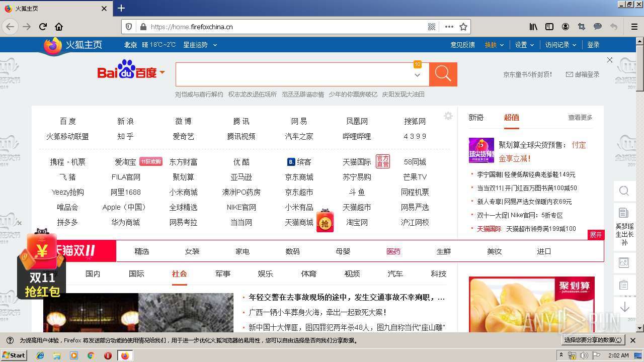Open the 意见反馈 feedback link
This screenshot has width=644, height=362.
463,45
